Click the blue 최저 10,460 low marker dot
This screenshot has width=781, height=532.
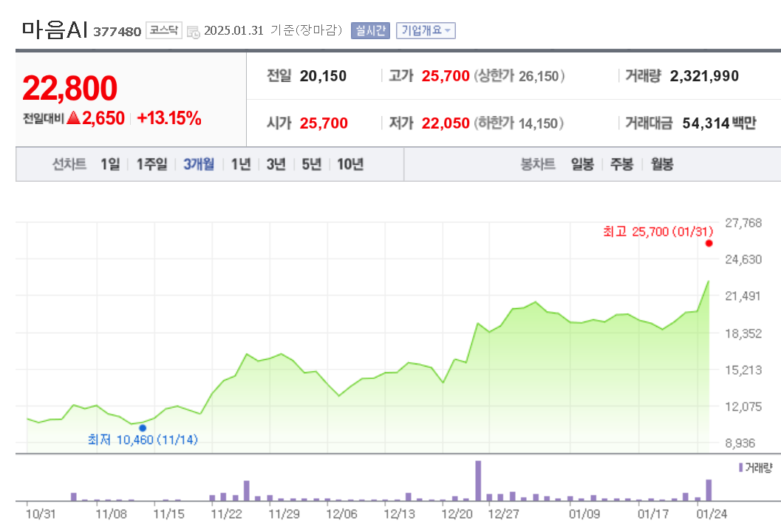click(143, 428)
